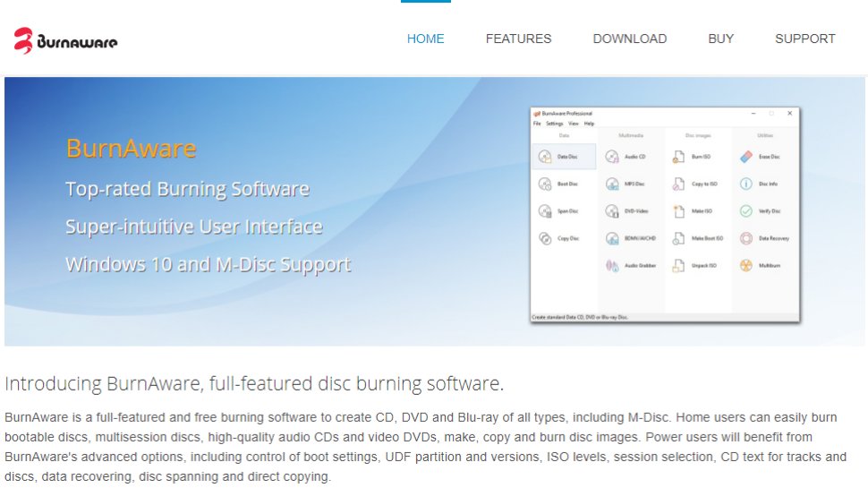Select the Span Disc icon in the banner window

(545, 211)
